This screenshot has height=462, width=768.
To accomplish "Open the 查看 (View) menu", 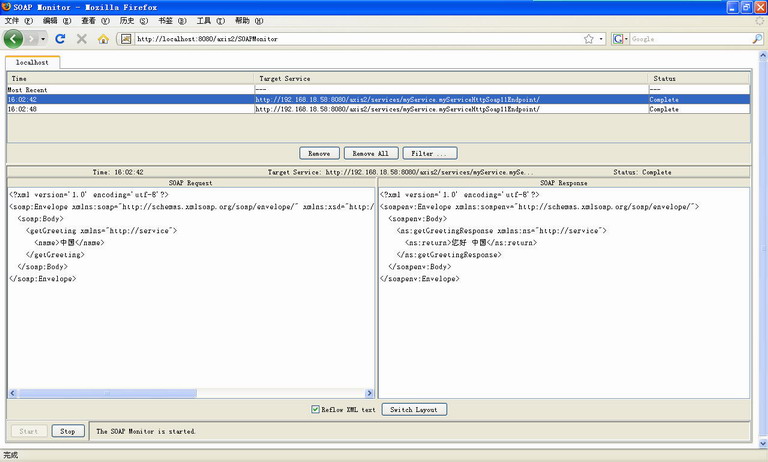I will [x=96, y=21].
